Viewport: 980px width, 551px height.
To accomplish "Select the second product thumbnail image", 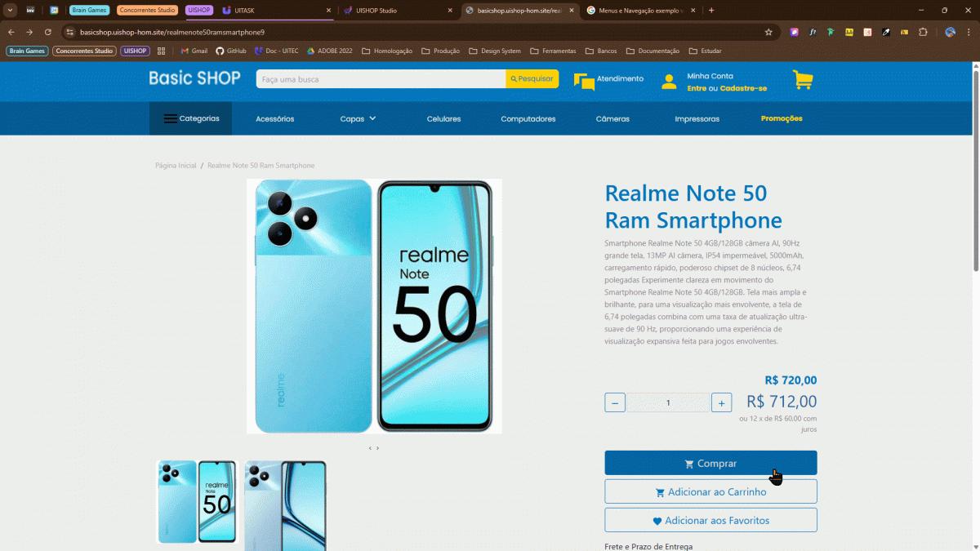I will point(285,504).
